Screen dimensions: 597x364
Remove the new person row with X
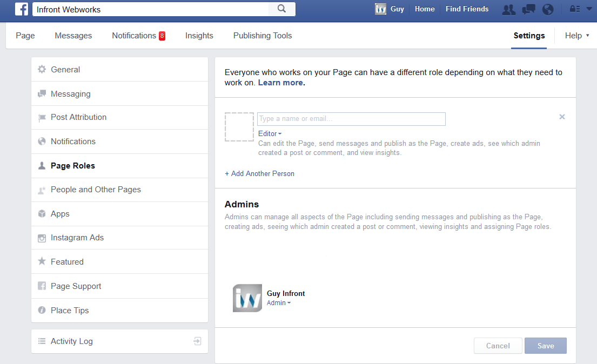[562, 117]
